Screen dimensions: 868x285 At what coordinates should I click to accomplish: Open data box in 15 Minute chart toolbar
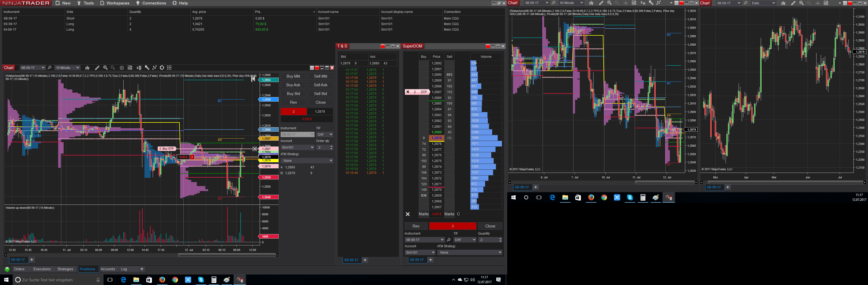coord(130,68)
